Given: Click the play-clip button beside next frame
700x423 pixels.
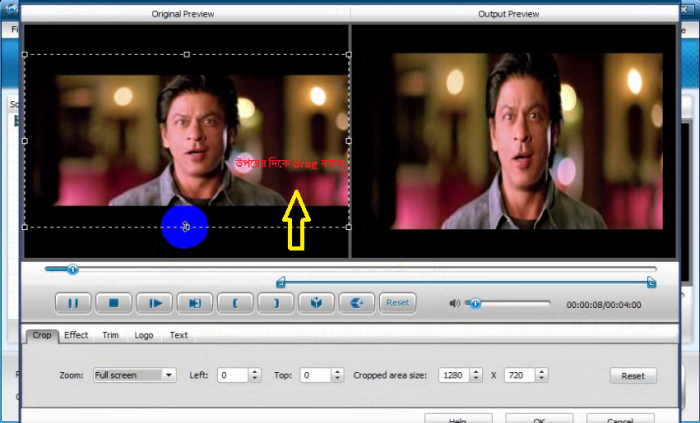Looking at the screenshot, I should (x=195, y=303).
